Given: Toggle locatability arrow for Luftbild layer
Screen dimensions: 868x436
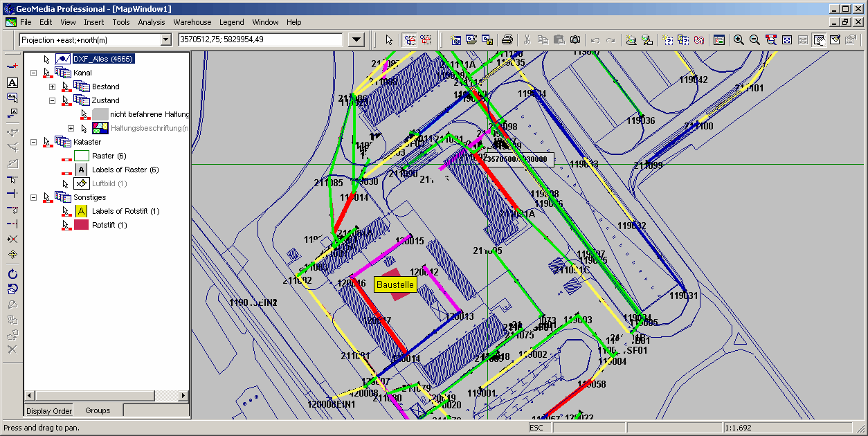Looking at the screenshot, I should point(66,183).
